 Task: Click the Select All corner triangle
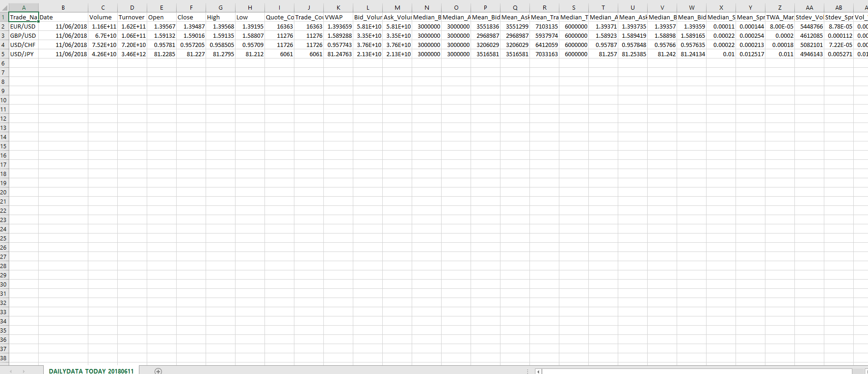pos(5,8)
